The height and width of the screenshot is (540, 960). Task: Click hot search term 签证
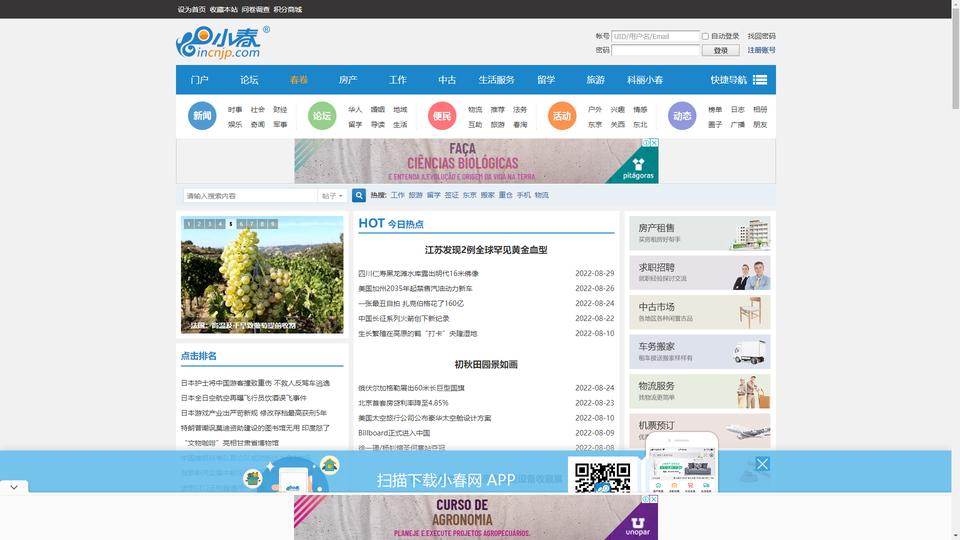pos(451,195)
